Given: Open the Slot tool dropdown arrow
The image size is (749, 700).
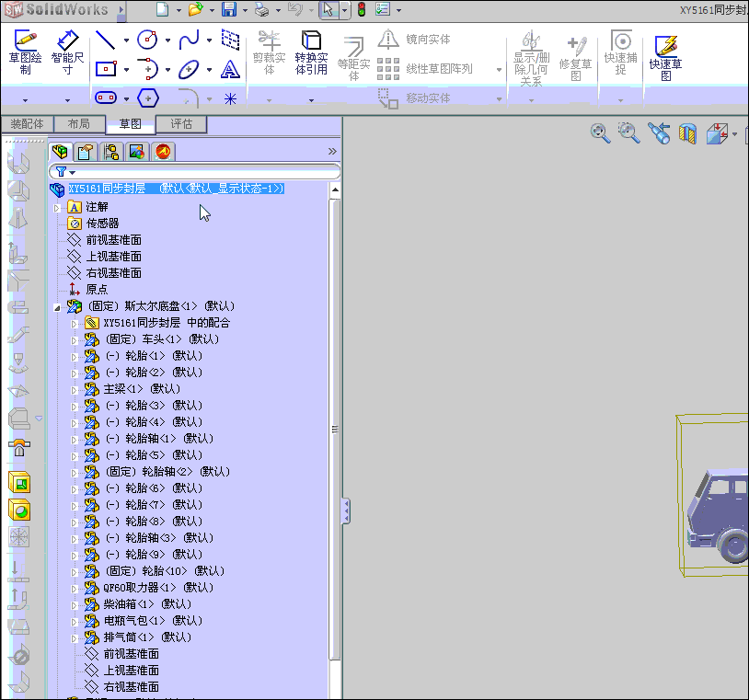Looking at the screenshot, I should point(126,98).
